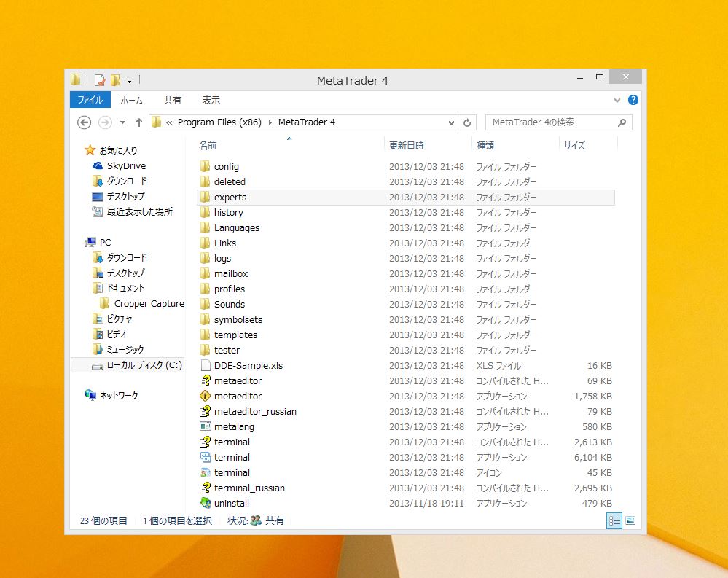The height and width of the screenshot is (578, 728).
Task: Open the recent locations dropdown arrow
Action: [122, 122]
